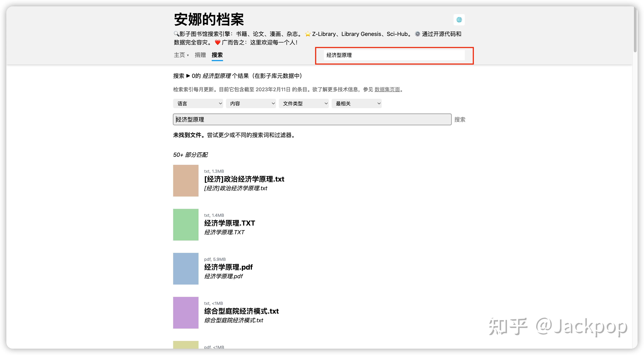Open the 综合型庭院经济模式.txt result
Viewport: 644px width, 355px height.
tap(241, 311)
